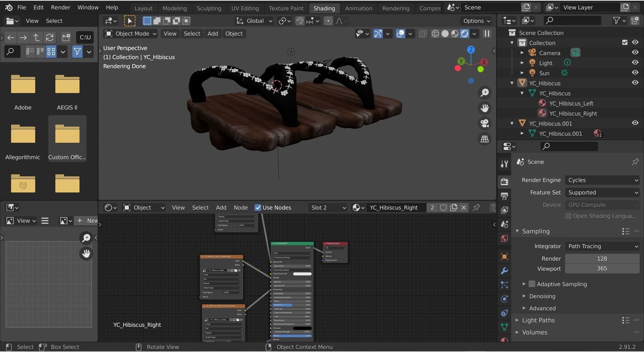This screenshot has height=352, width=644.
Task: Open material Slot 2 dropdown
Action: coord(328,208)
